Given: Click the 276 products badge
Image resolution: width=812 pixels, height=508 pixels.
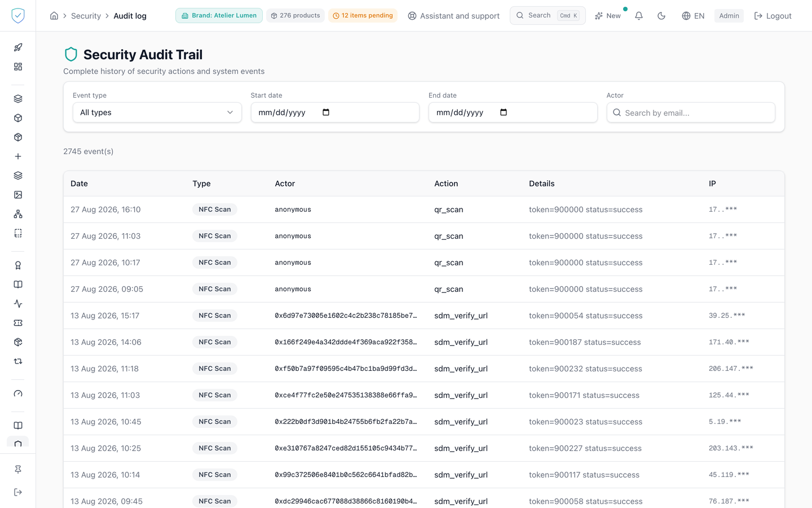Looking at the screenshot, I should click(295, 16).
